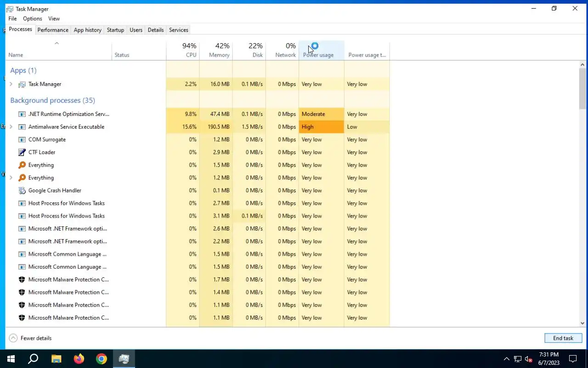
Task: Click the 190.5 MB memory cell
Action: coord(216,127)
